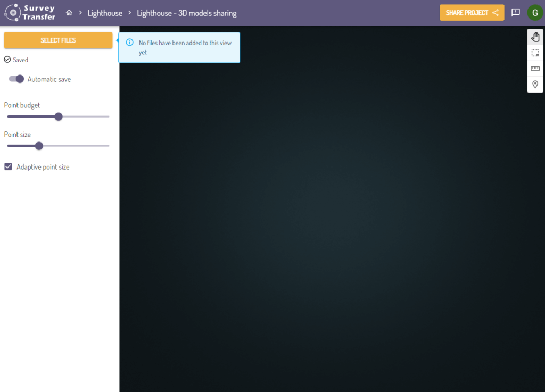
Task: Click the 'No files have been added' message
Action: (x=185, y=47)
